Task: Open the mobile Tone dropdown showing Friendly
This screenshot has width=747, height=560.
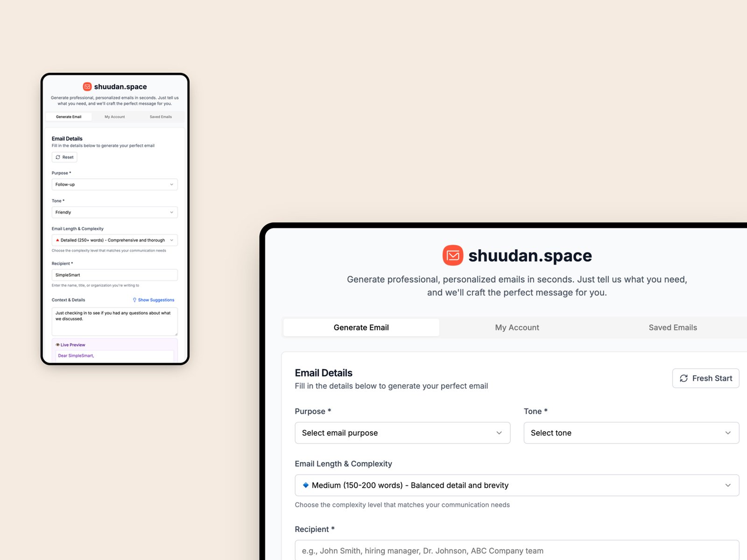Action: point(114,212)
